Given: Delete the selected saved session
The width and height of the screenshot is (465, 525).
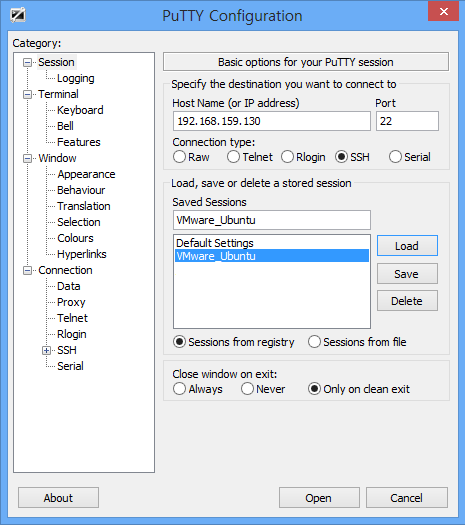Looking at the screenshot, I should [407, 301].
